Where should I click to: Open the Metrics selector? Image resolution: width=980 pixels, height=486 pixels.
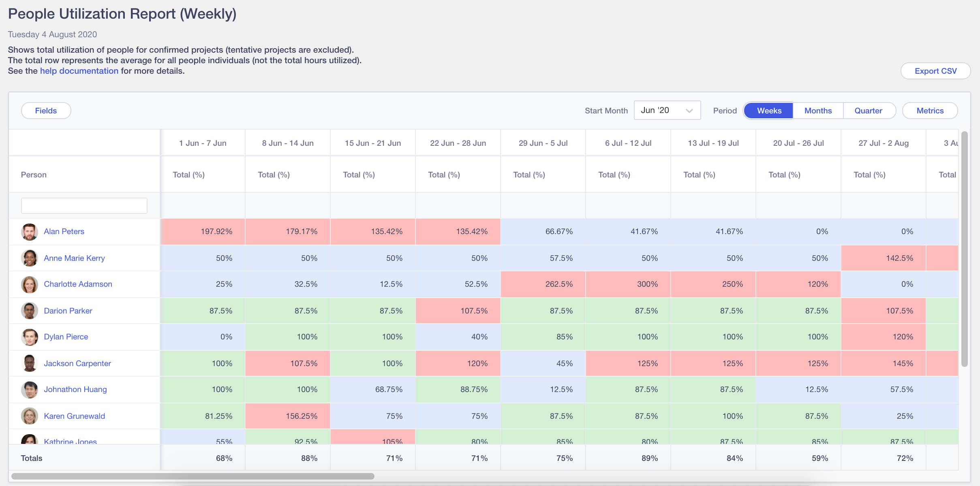[x=930, y=110]
